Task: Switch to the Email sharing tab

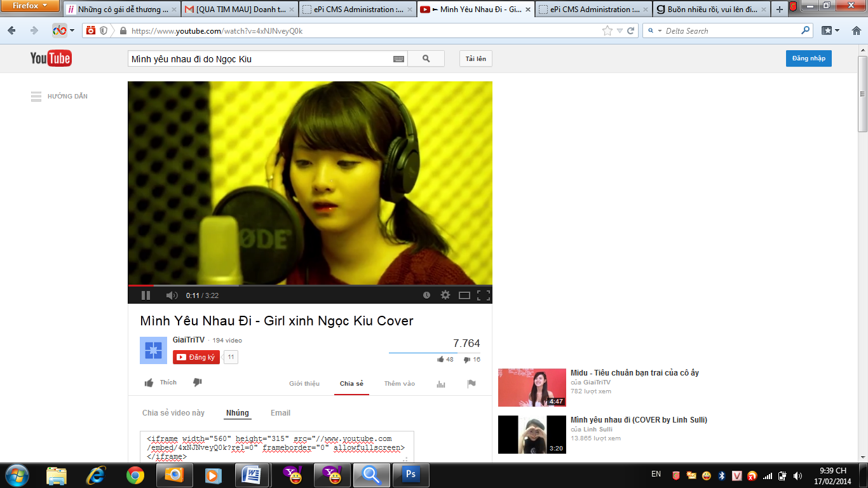Action: point(281,412)
